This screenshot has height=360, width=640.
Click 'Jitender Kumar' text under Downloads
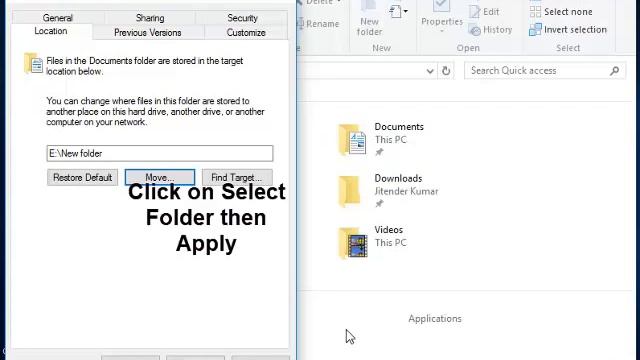406,191
